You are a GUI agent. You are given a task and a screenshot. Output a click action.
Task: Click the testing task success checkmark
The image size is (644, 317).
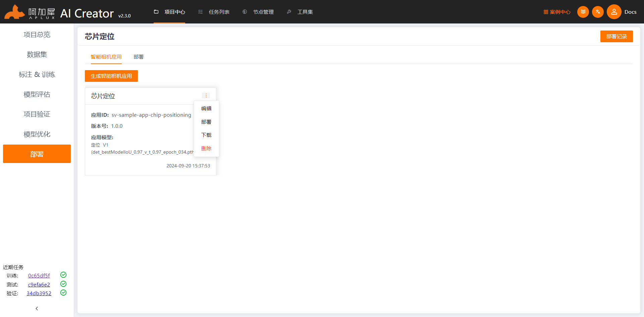point(63,284)
